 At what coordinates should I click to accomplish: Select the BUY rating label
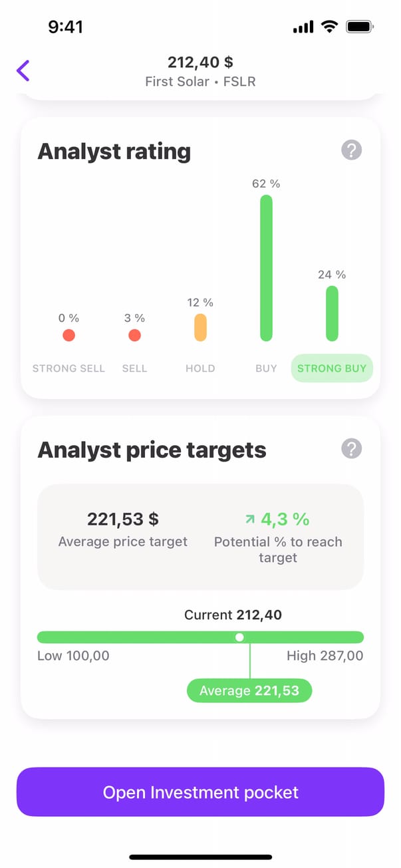[x=266, y=368]
